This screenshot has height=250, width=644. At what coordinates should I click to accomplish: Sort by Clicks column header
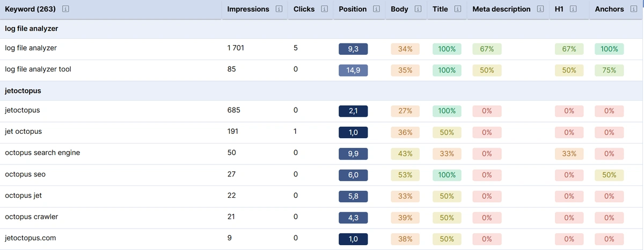tap(304, 9)
